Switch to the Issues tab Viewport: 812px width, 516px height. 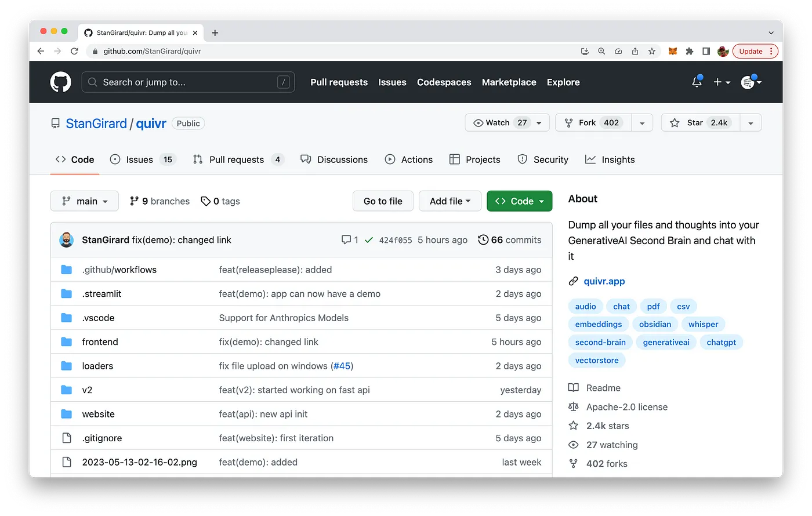pyautogui.click(x=143, y=159)
